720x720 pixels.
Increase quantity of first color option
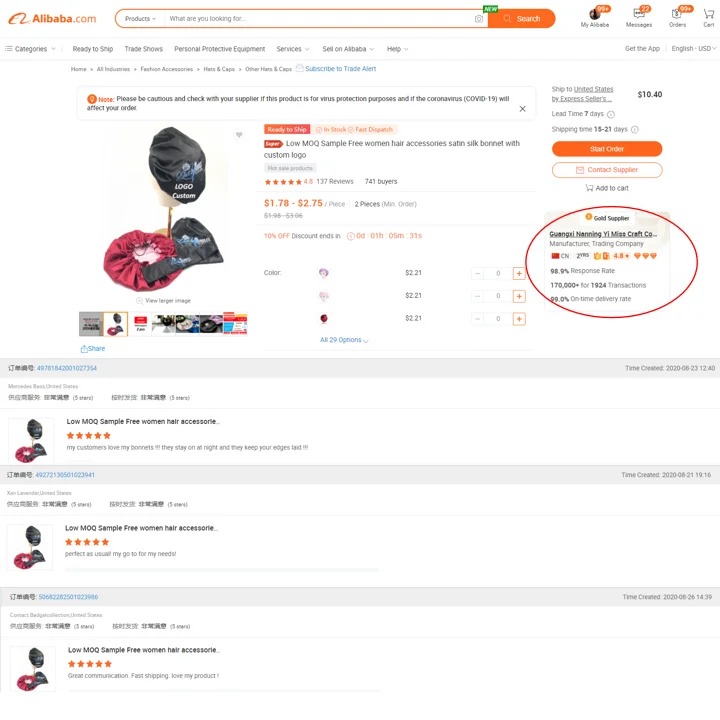[519, 273]
